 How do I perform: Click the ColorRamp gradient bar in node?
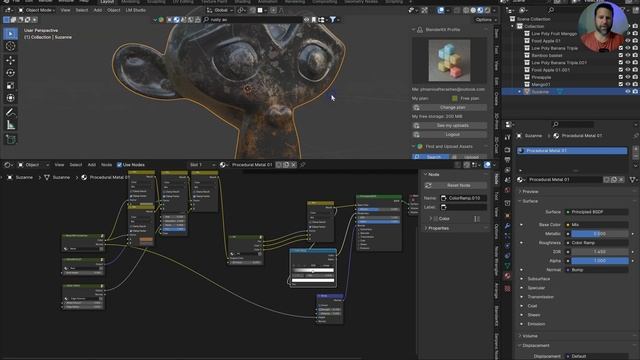(x=313, y=270)
